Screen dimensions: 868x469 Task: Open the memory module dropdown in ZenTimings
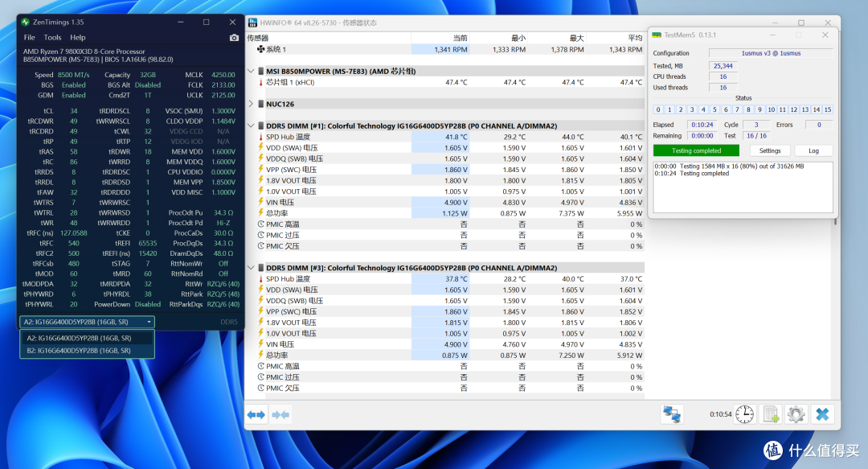[87, 322]
